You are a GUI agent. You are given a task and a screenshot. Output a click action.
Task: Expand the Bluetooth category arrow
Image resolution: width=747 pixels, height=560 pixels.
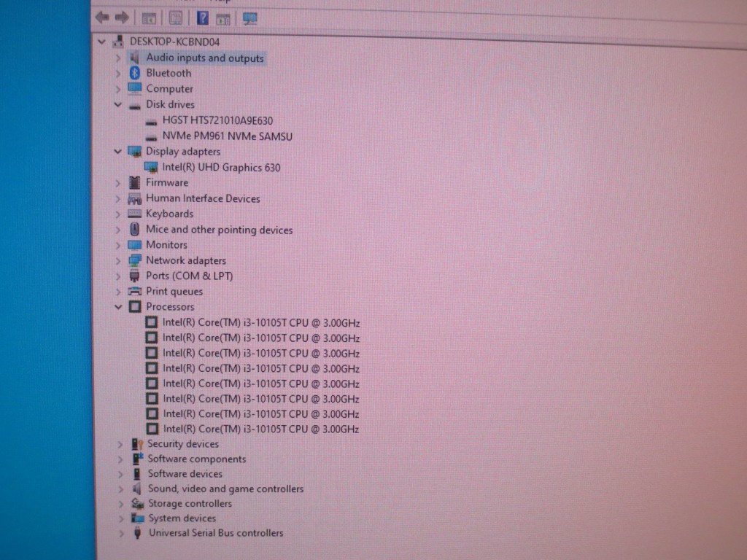(x=118, y=74)
